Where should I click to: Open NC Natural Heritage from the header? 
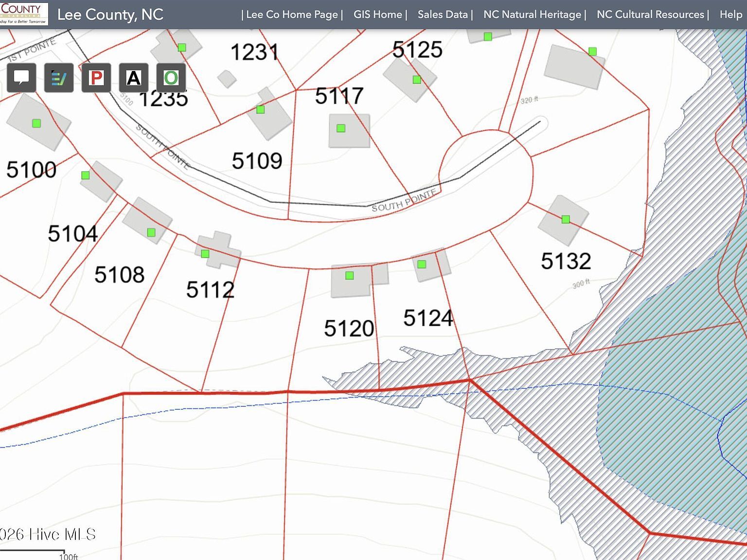533,14
